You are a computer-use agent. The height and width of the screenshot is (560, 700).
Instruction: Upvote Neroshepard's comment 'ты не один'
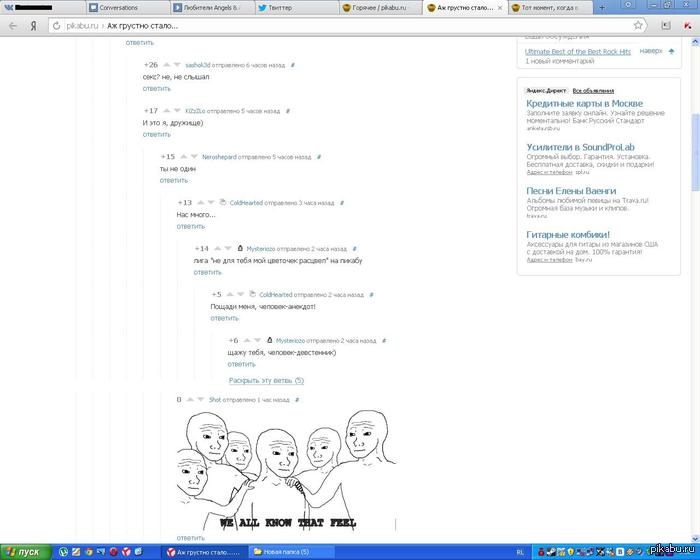pyautogui.click(x=183, y=157)
